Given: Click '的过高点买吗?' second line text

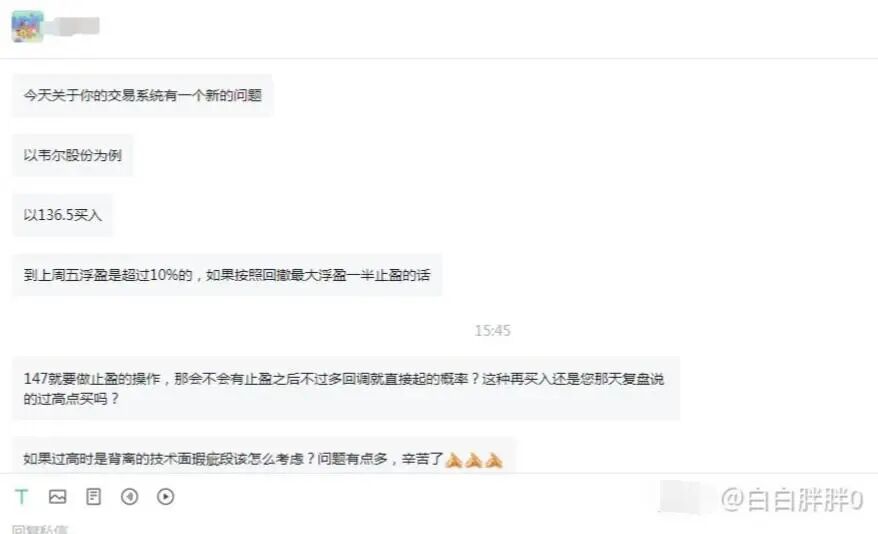Looking at the screenshot, I should pos(72,399).
